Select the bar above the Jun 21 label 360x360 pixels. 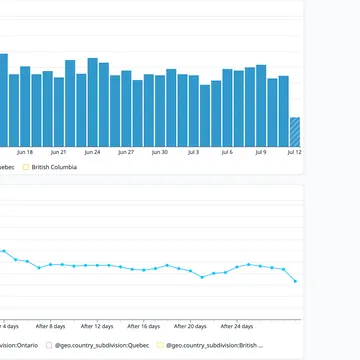coord(59,112)
